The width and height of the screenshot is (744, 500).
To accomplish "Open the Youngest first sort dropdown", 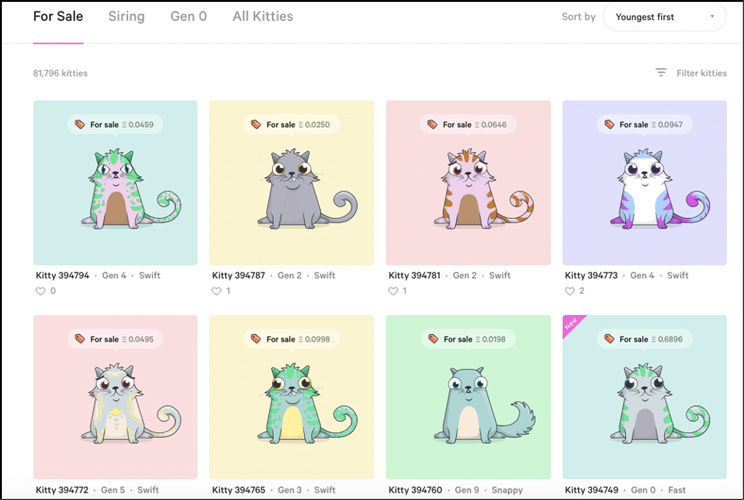I will [664, 17].
